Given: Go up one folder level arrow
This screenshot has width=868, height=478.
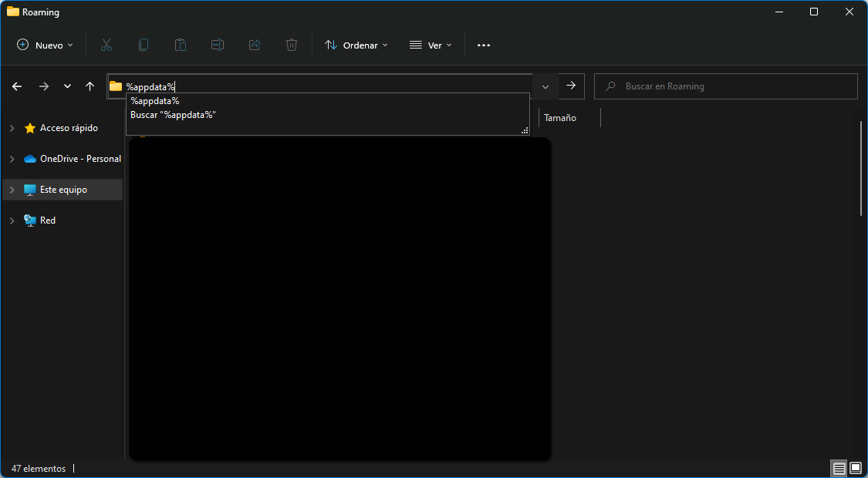Looking at the screenshot, I should [x=90, y=86].
